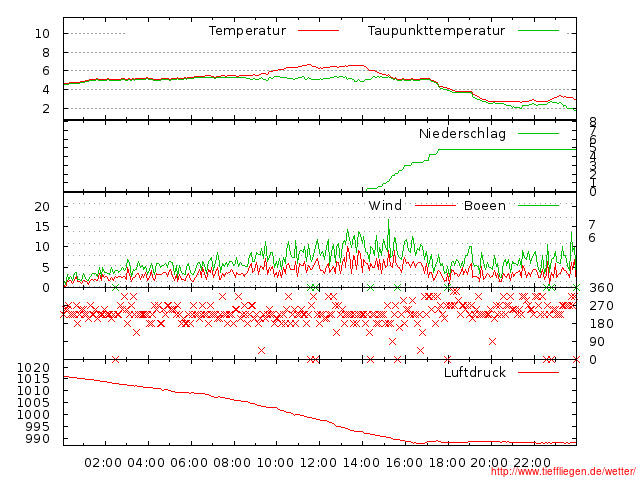Screen dimensions: 640x480
Task: Click the Beaufort 6 right axis value
Action: pos(592,238)
